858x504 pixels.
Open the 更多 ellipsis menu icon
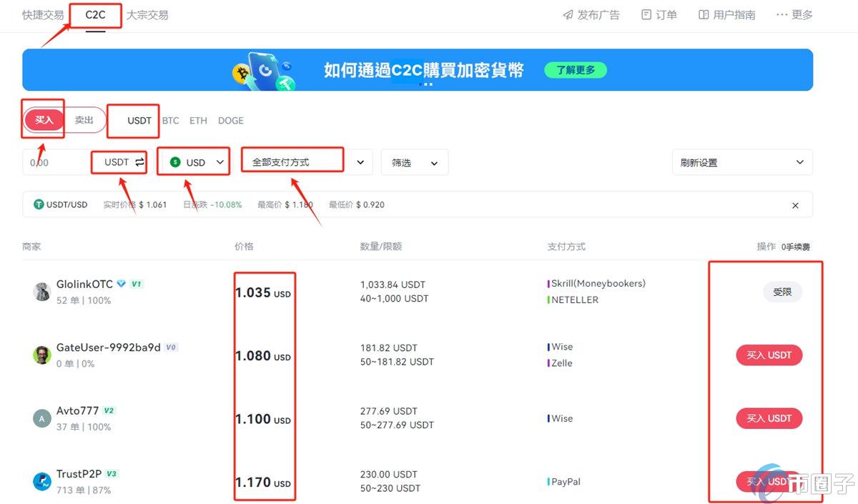[779, 14]
